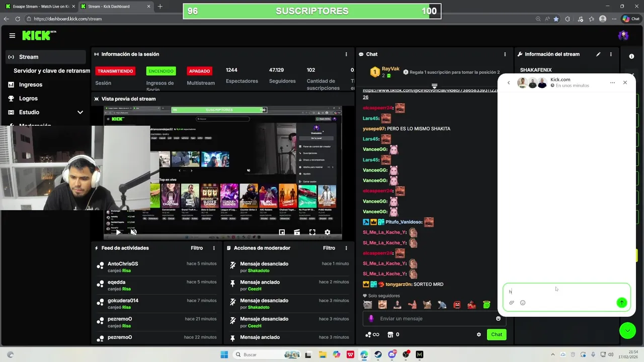Click the taskbar Buscar search box
The width and height of the screenshot is (644, 362).
[267, 354]
